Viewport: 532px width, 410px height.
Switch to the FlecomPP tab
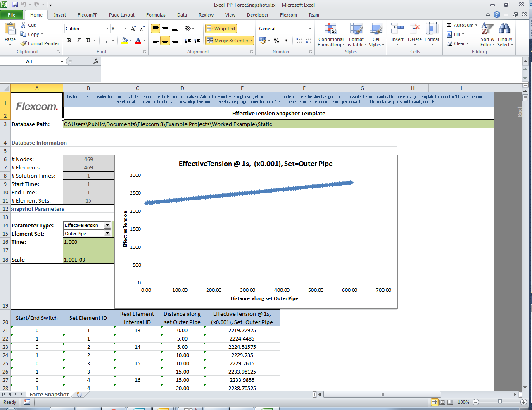tap(88, 15)
